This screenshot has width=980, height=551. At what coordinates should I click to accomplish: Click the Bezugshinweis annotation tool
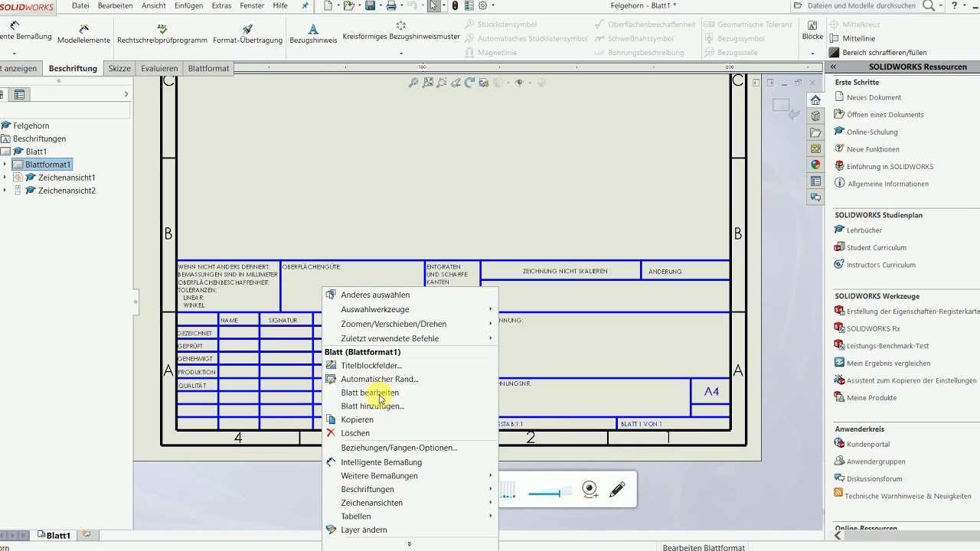313,34
